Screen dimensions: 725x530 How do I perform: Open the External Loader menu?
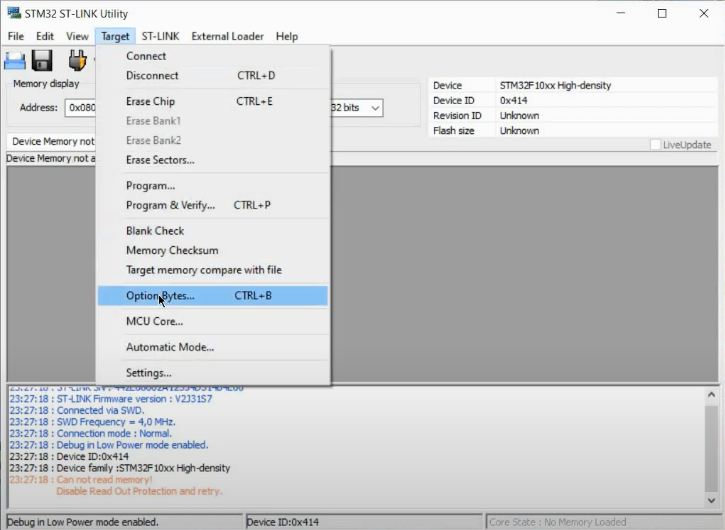pyautogui.click(x=227, y=36)
